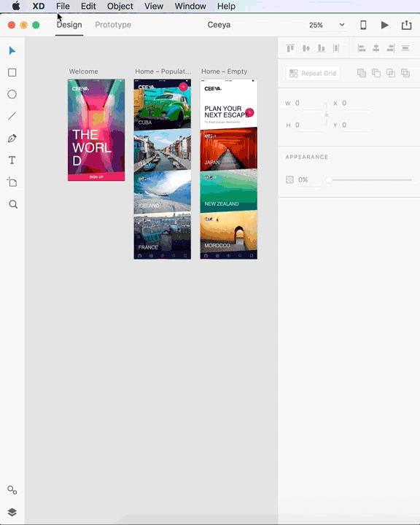Click the boolean Subtract icon
This screenshot has width=420, height=525.
click(376, 73)
